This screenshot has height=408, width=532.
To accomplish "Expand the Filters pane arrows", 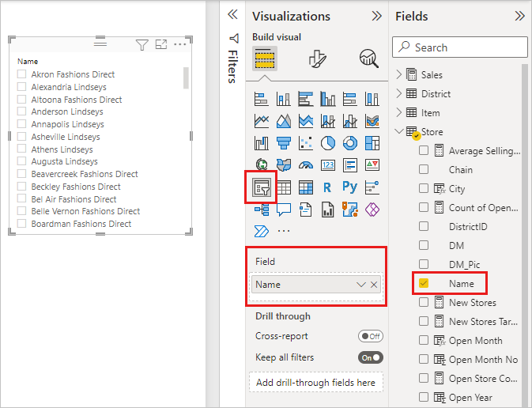I will 232,14.
